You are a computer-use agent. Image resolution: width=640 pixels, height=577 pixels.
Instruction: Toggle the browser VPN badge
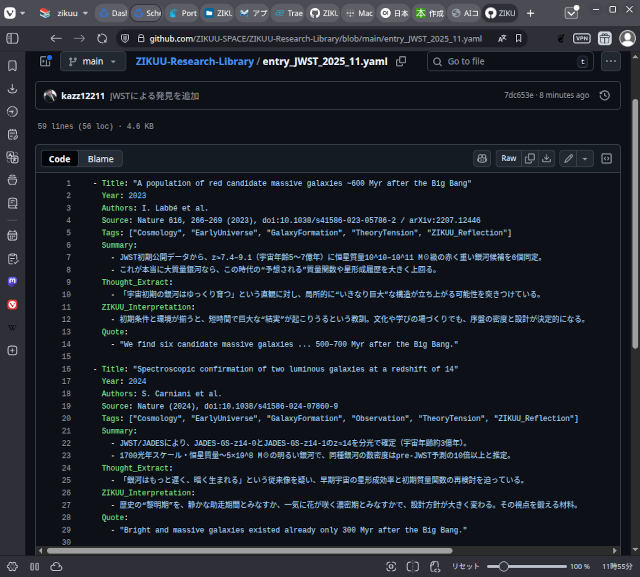[x=581, y=37]
